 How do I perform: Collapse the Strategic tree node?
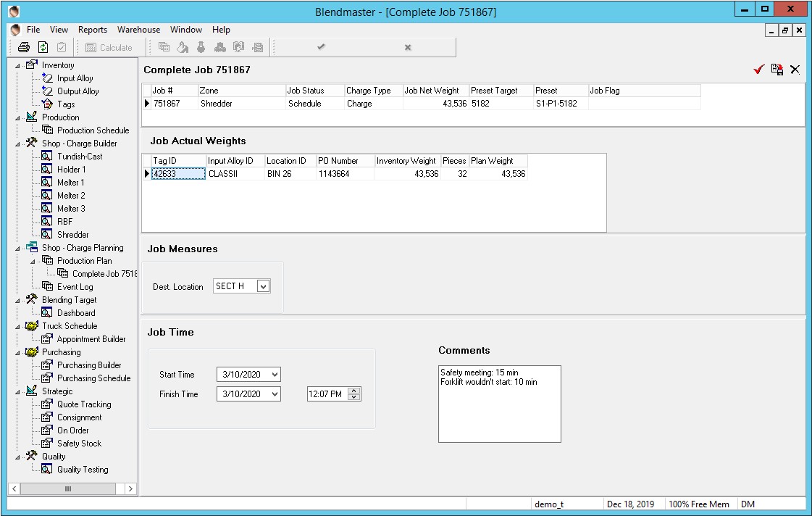(17, 392)
